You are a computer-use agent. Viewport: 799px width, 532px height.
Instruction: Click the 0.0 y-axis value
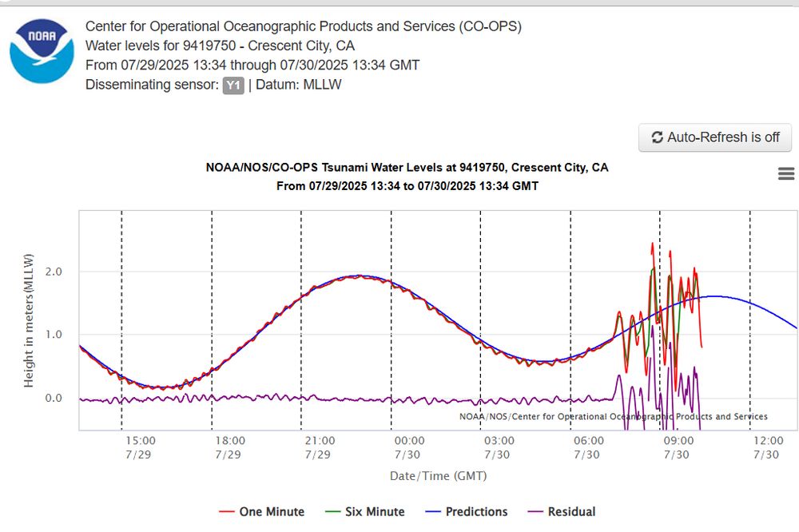click(54, 398)
